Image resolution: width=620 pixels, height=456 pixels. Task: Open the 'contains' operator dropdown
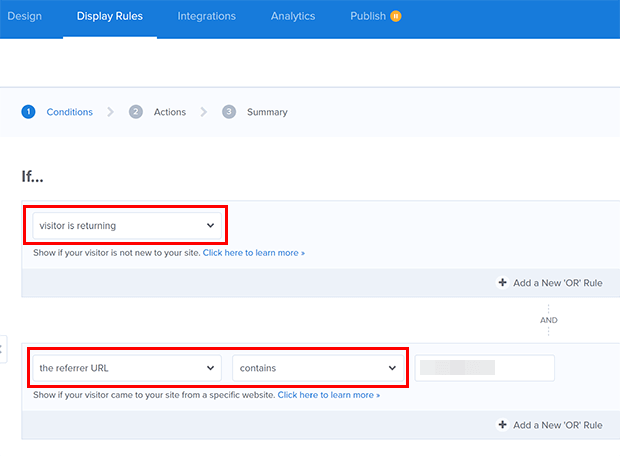[318, 368]
